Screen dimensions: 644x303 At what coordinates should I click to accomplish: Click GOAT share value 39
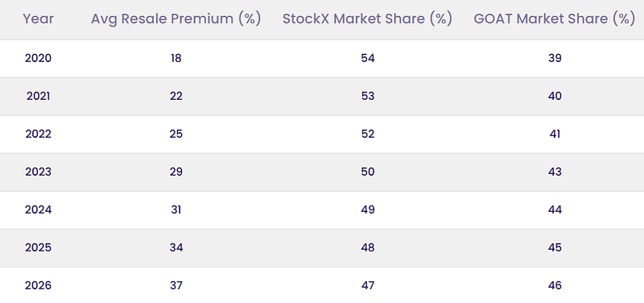(555, 58)
